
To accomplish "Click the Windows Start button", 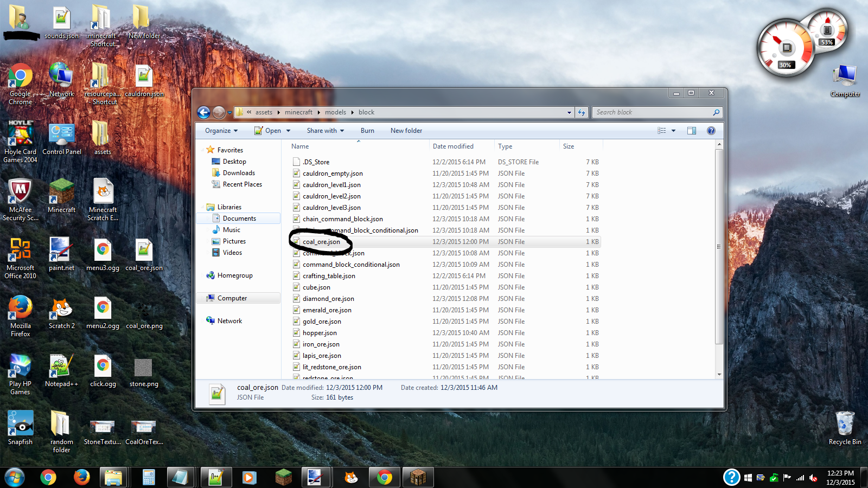I will pos(15,477).
